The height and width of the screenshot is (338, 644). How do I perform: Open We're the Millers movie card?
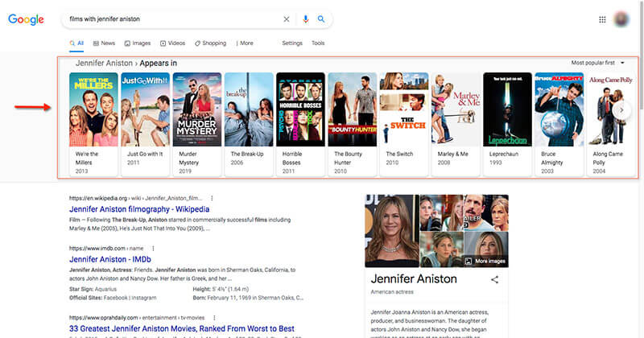click(93, 124)
